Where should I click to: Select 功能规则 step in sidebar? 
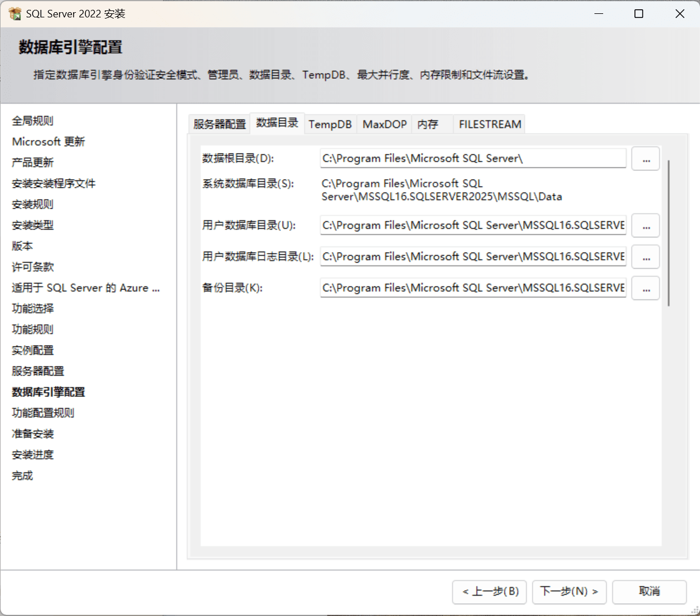click(x=32, y=329)
